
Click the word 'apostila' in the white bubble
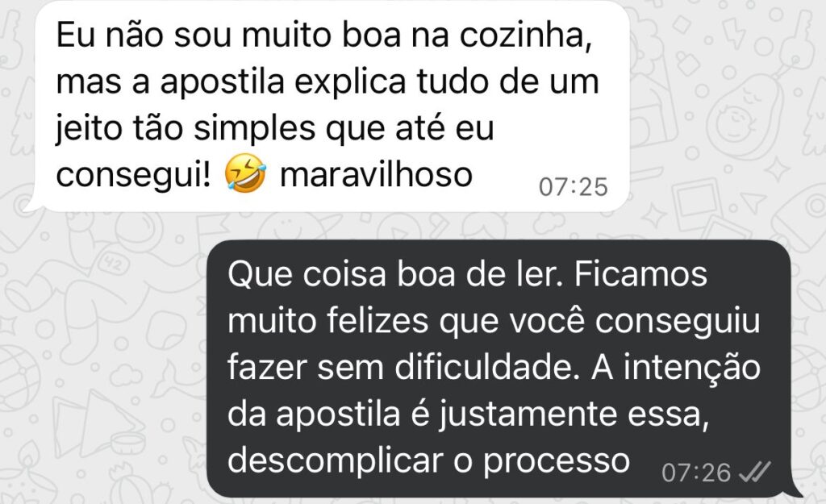[x=223, y=83]
